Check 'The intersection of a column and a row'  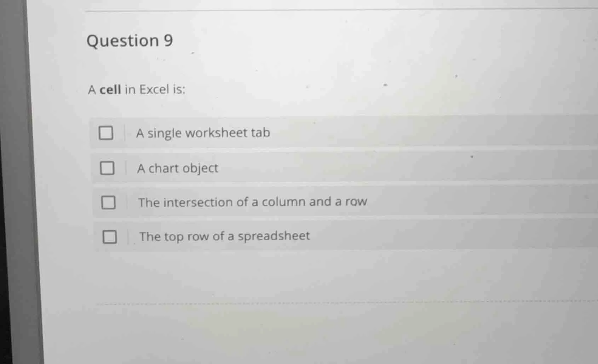pos(109,201)
